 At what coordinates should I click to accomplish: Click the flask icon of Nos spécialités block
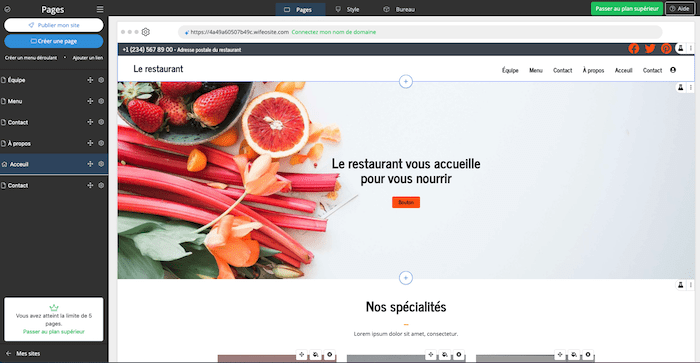click(680, 285)
